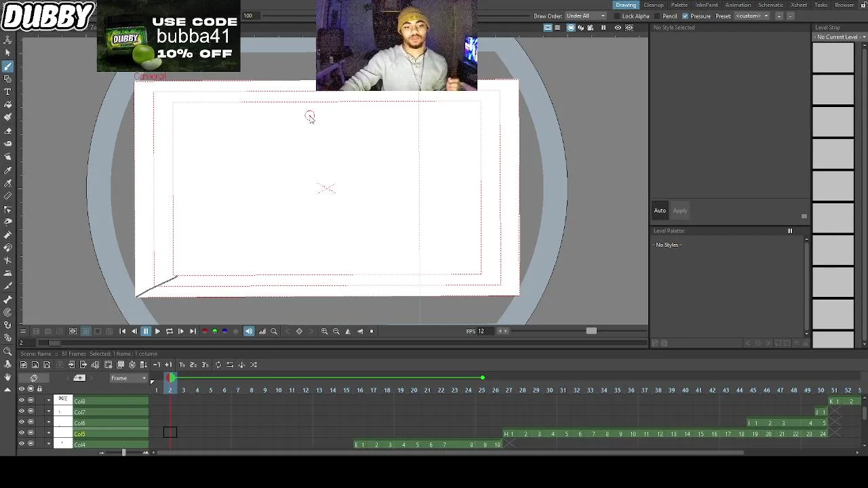The image size is (868, 488).
Task: Adjust the FPS slider handle
Action: (591, 331)
